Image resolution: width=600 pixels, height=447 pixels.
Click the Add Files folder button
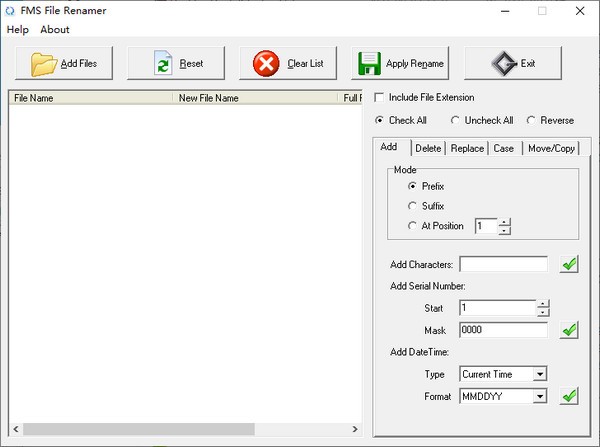(x=64, y=63)
